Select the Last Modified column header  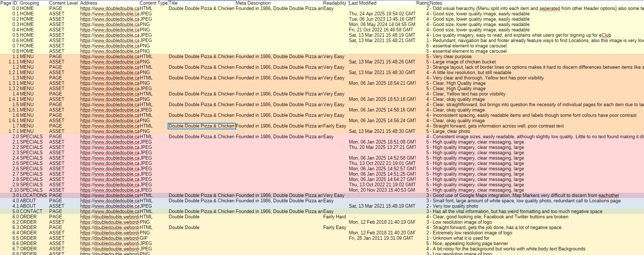click(362, 3)
